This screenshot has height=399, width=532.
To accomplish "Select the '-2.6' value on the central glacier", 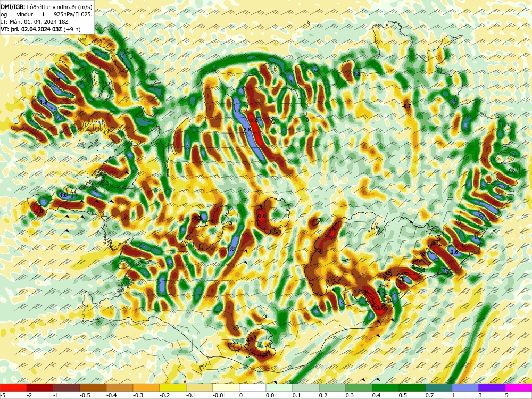I will [261, 215].
